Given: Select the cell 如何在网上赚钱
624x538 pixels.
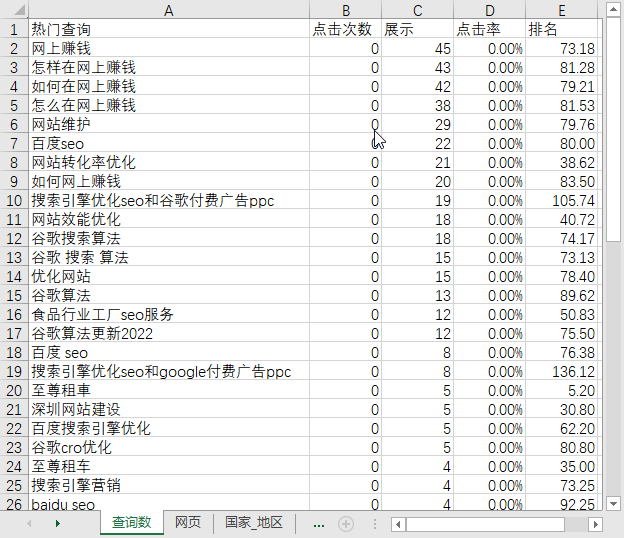Looking at the screenshot, I should click(169, 86).
